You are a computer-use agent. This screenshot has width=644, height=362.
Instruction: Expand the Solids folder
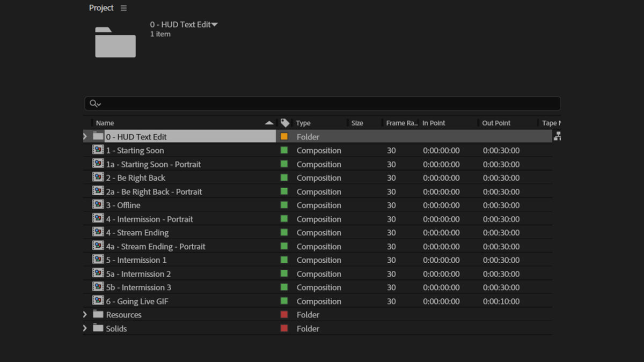[x=85, y=328]
